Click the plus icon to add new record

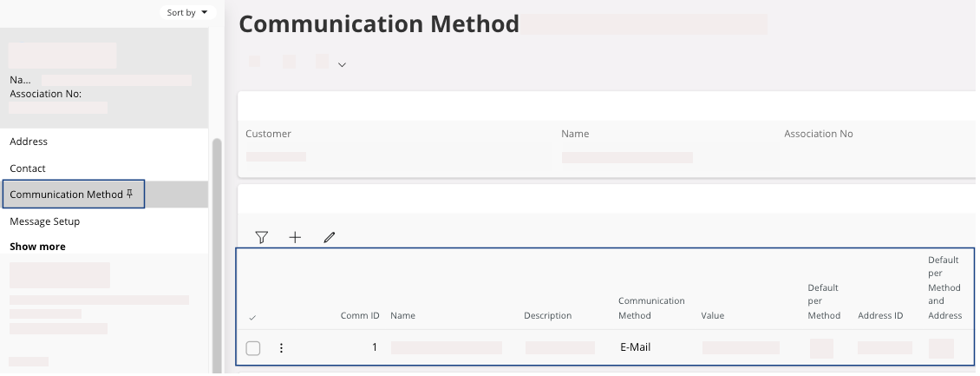click(295, 237)
